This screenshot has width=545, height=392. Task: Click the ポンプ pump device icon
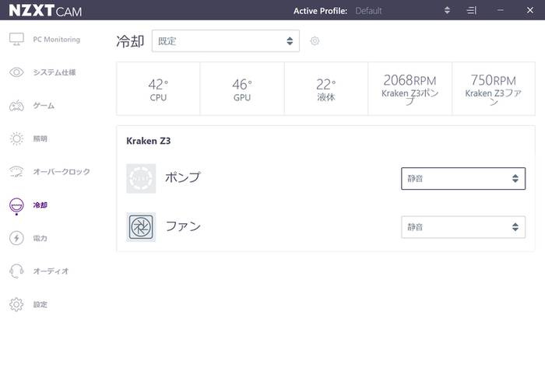click(141, 178)
